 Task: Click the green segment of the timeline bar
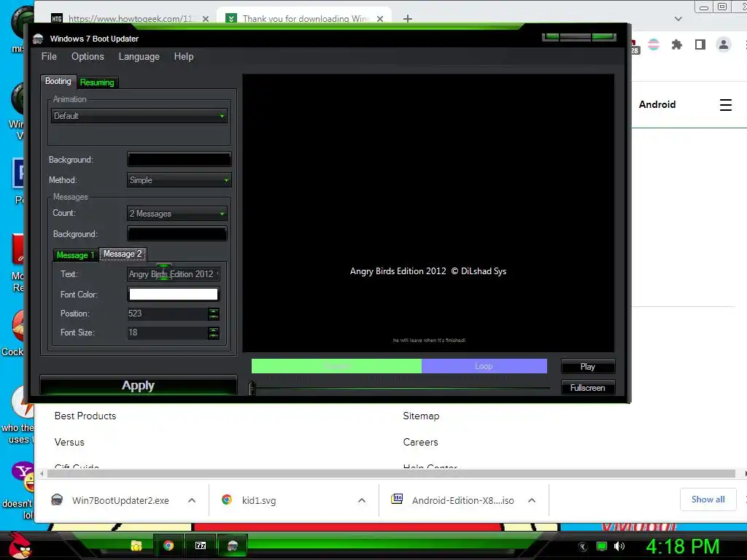click(x=336, y=366)
